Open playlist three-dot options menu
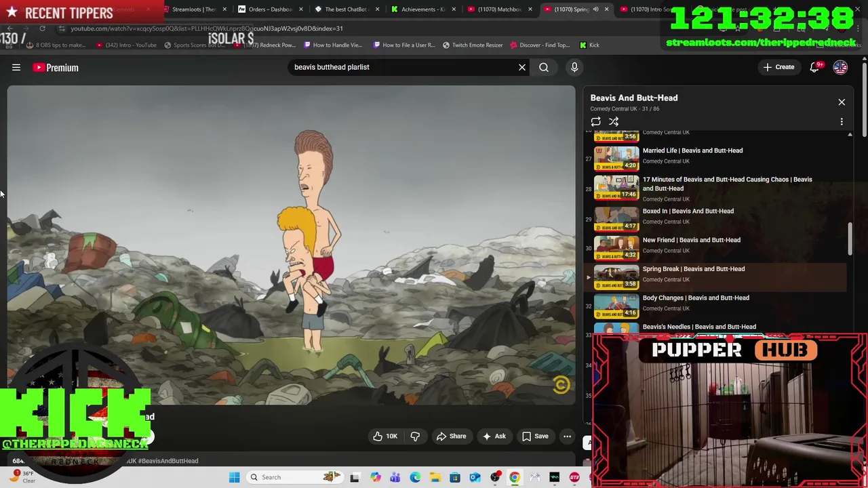The height and width of the screenshot is (488, 868). [x=842, y=122]
